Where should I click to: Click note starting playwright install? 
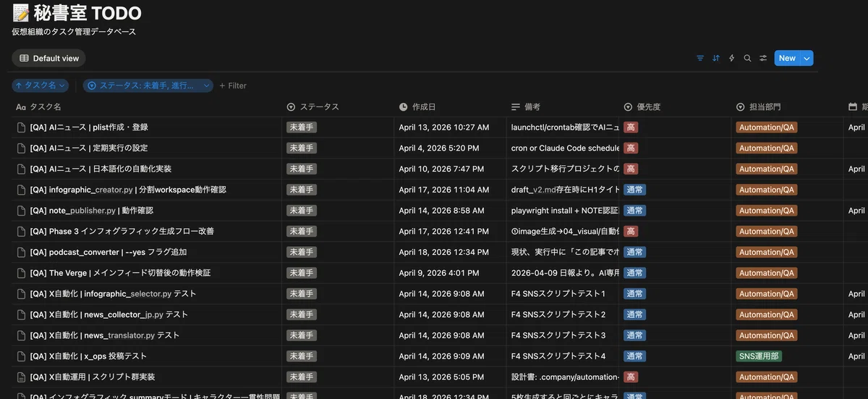[565, 211]
